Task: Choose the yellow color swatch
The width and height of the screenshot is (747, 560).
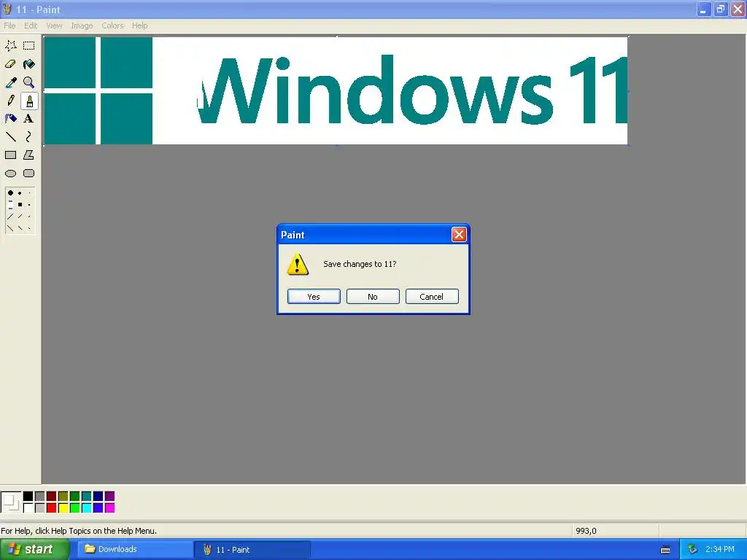Action: click(63, 508)
